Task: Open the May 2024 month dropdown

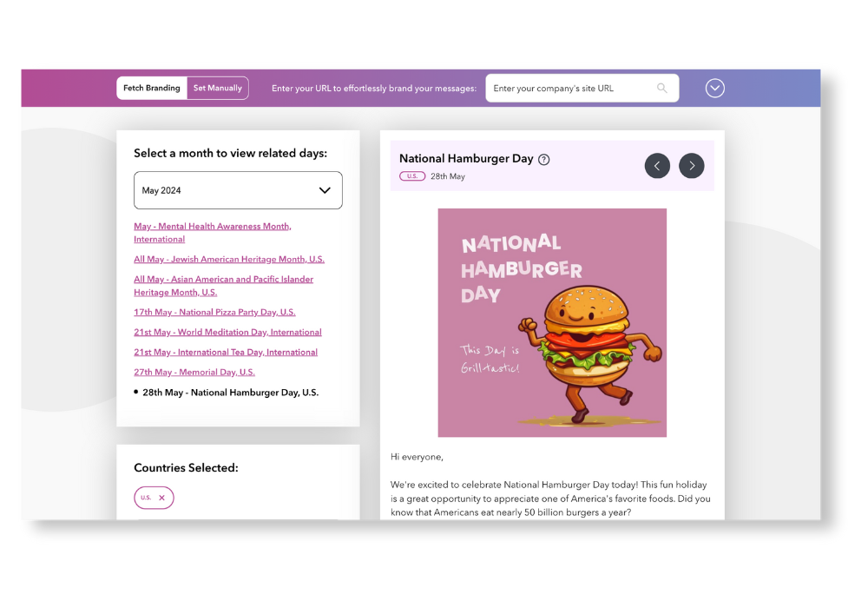Action: (x=226, y=190)
